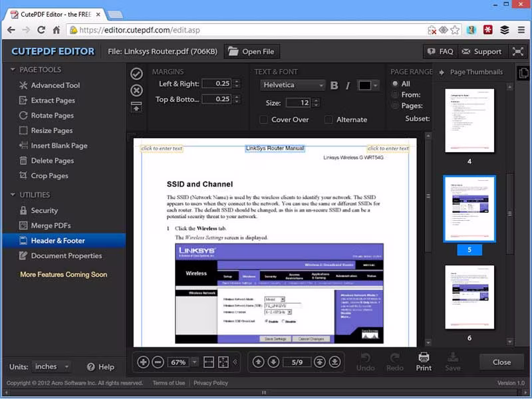Go to previous page arrow
Image resolution: width=532 pixels, height=399 pixels.
click(x=258, y=362)
